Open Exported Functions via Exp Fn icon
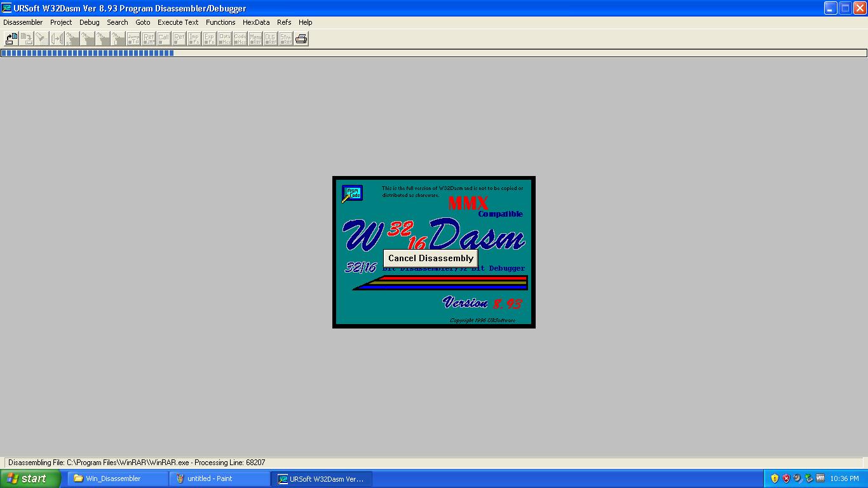The image size is (868, 488). pyautogui.click(x=209, y=39)
